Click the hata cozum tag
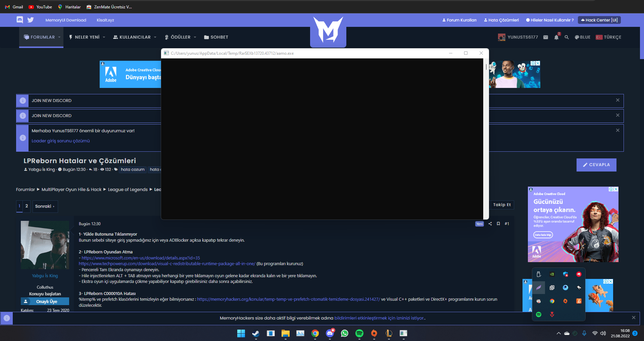 [133, 169]
